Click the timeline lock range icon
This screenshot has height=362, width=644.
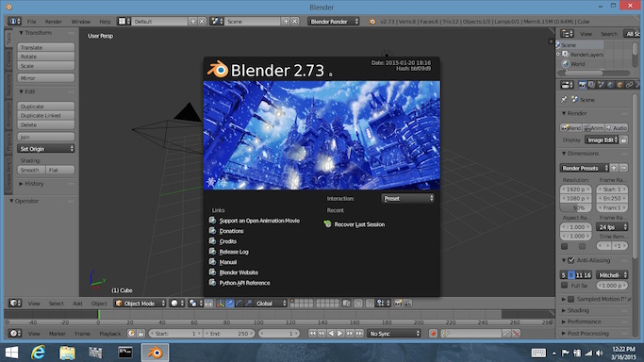coord(140,334)
